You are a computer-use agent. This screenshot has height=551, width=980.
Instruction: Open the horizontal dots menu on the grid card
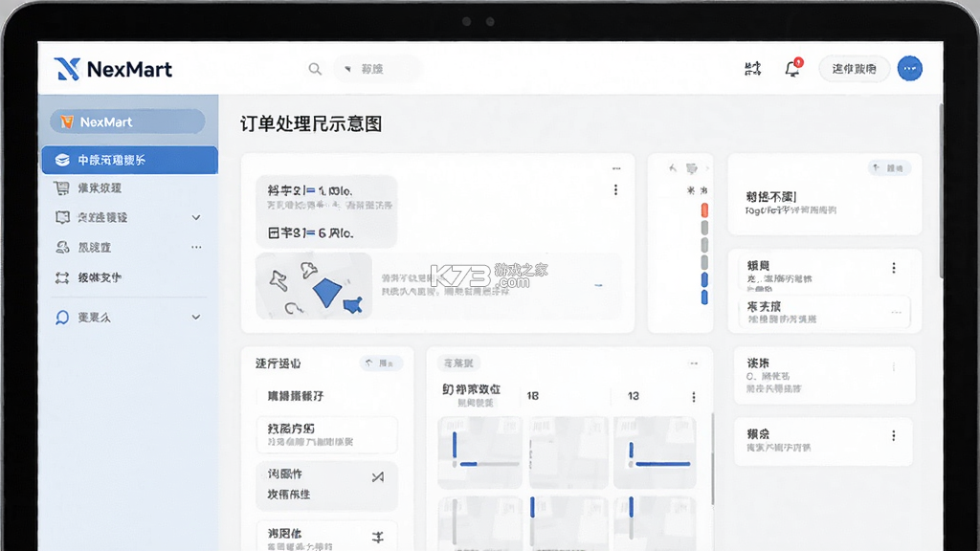point(694,364)
